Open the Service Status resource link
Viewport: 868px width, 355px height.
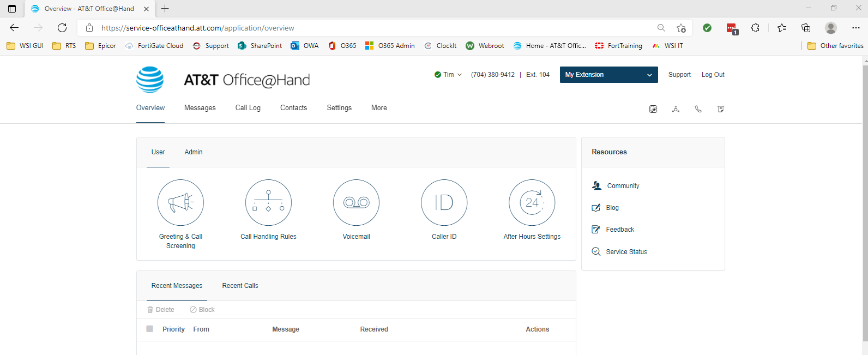626,252
